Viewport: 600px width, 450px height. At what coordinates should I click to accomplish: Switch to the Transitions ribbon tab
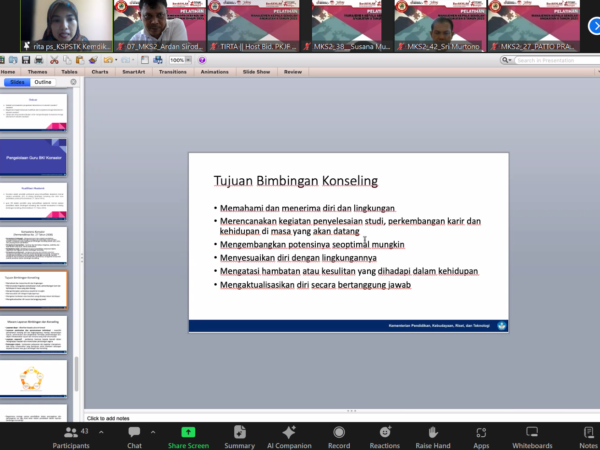[172, 72]
